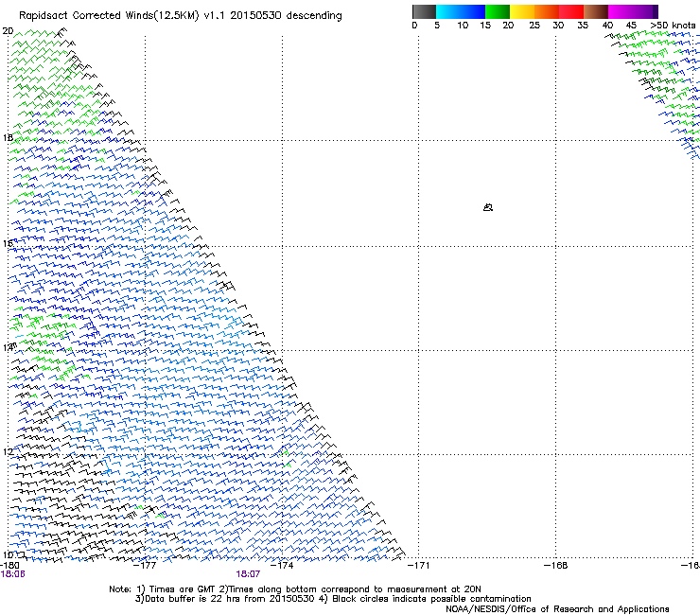Image resolution: width=700 pixels, height=615 pixels.
Task: Click the Rapidscat Corrected Winds title text
Action: 181,16
